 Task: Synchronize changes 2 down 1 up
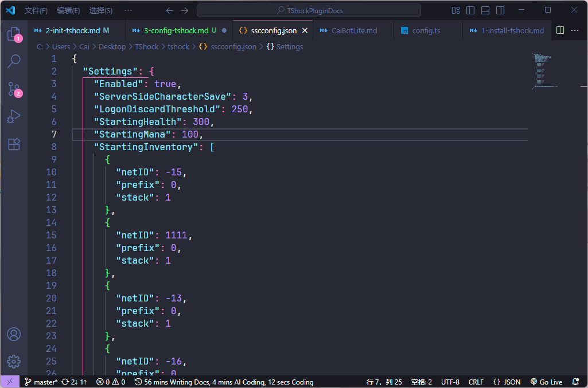[x=74, y=382]
